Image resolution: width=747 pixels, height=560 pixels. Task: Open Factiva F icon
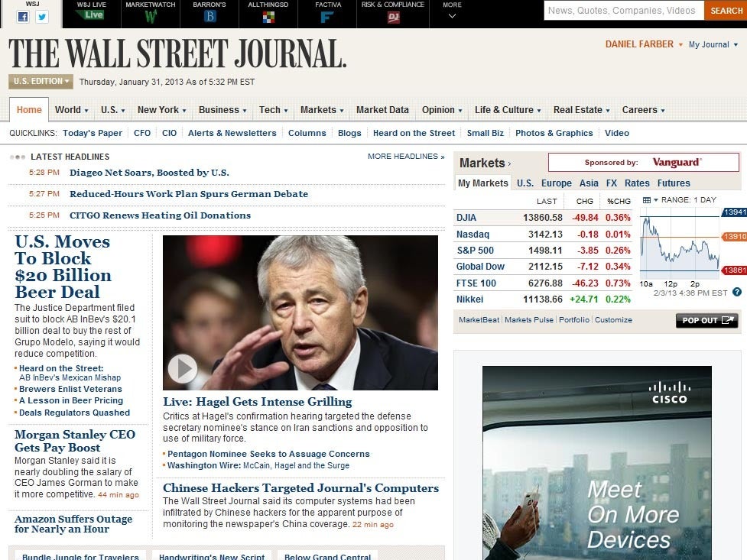pos(326,17)
